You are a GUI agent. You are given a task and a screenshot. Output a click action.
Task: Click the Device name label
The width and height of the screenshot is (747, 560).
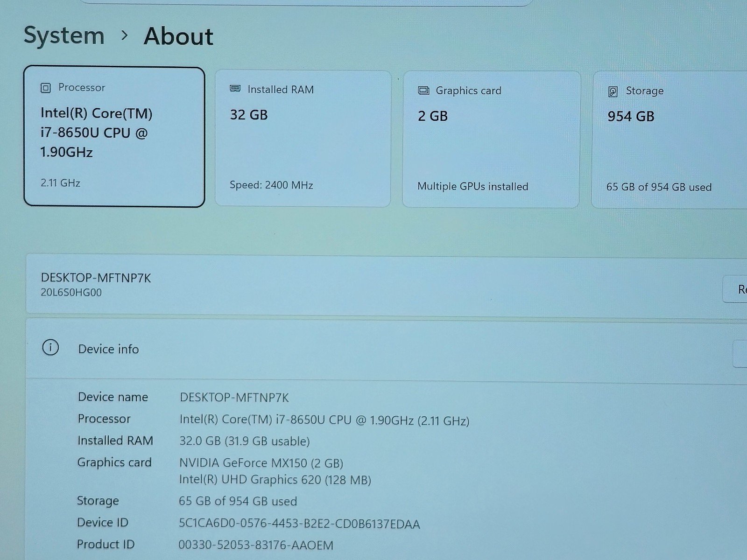tap(113, 397)
